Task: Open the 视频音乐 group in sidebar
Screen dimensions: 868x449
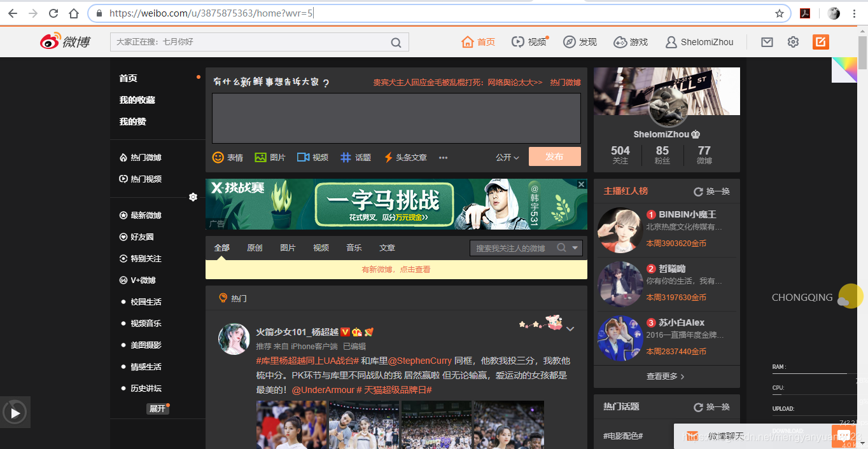Action: tap(146, 324)
